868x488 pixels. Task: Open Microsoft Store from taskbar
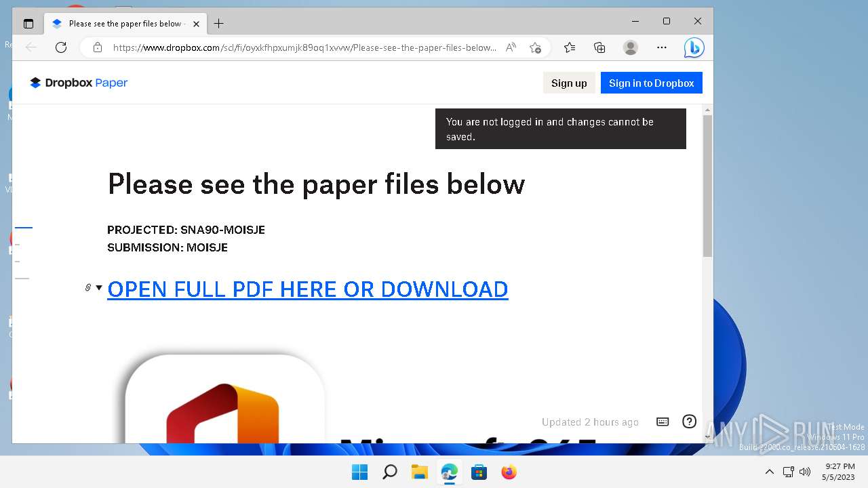[x=479, y=472]
